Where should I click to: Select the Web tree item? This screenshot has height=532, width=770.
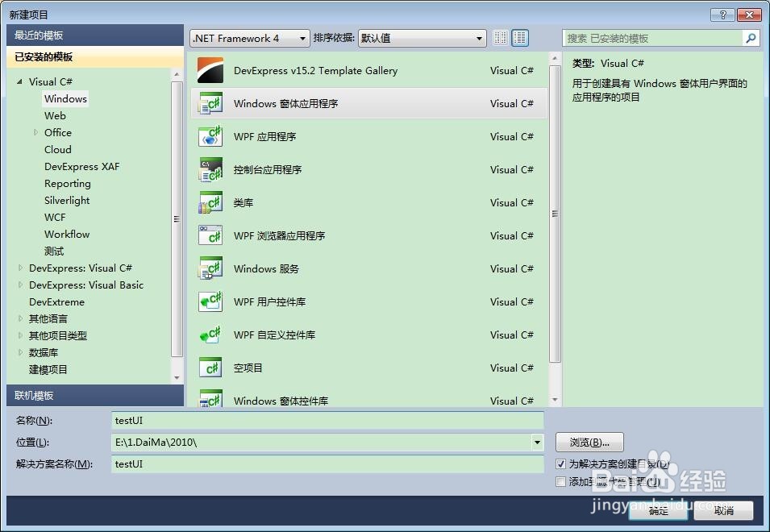click(55, 116)
